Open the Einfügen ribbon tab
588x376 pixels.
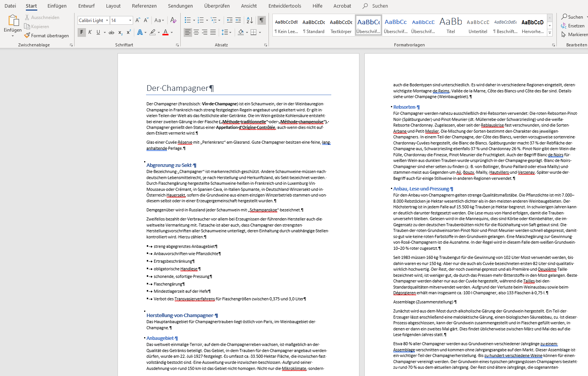[57, 6]
